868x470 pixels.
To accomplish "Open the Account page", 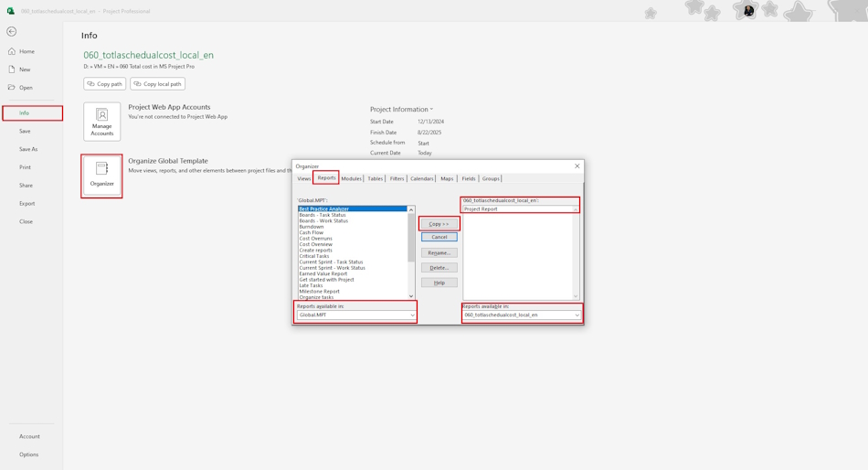I will (x=29, y=437).
